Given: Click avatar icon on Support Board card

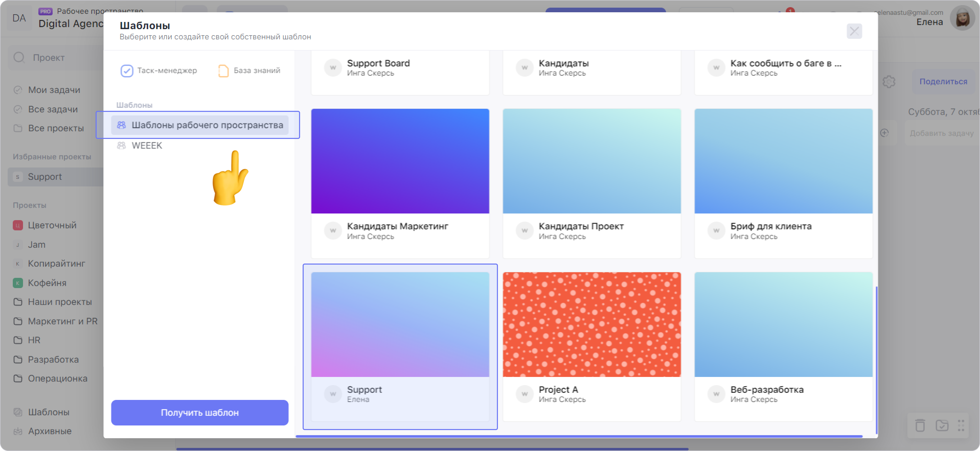Looking at the screenshot, I should [333, 68].
